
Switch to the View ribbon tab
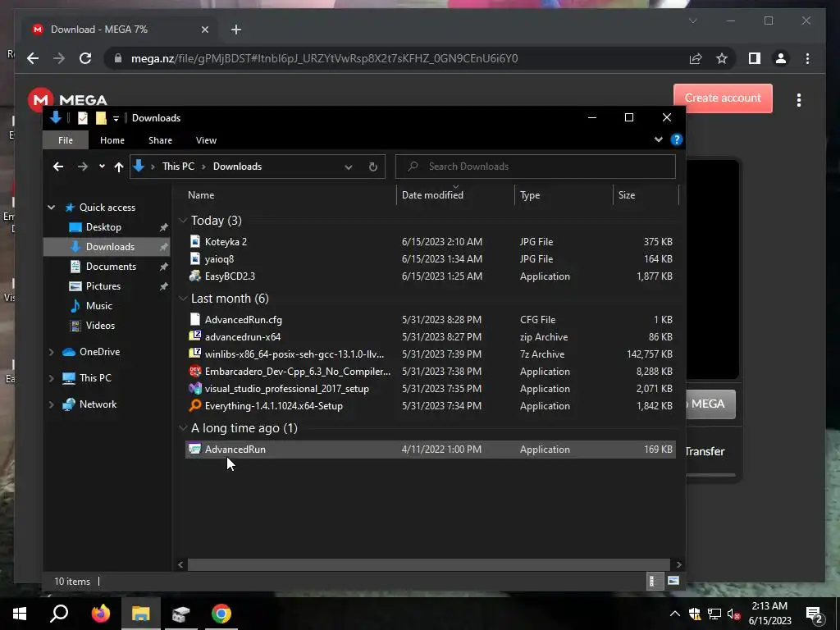[206, 140]
